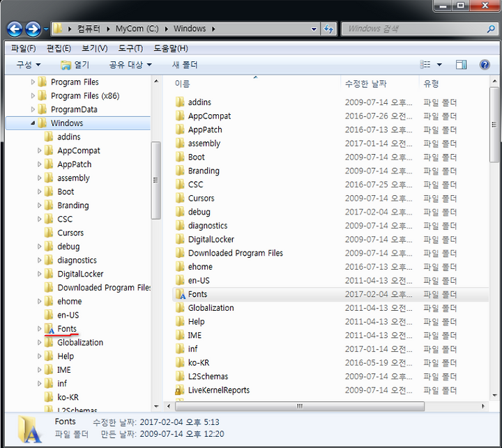Open the 공유 대상 dropdown
This screenshot has width=502, height=448.
(130, 65)
